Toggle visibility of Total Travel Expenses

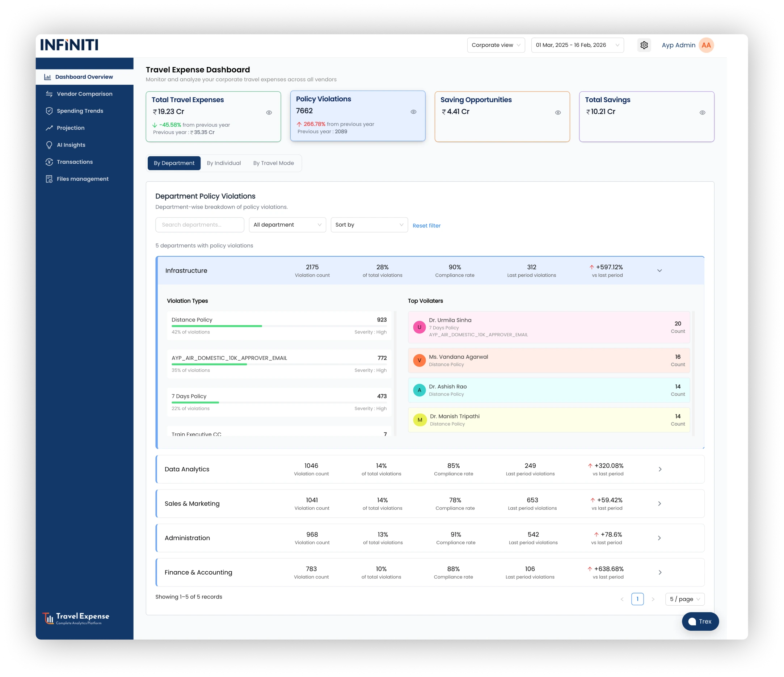pos(269,112)
